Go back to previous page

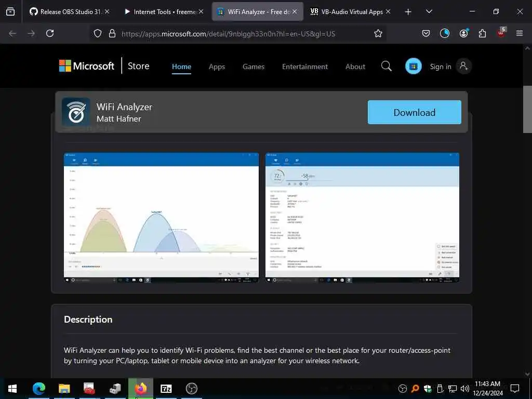pos(12,33)
